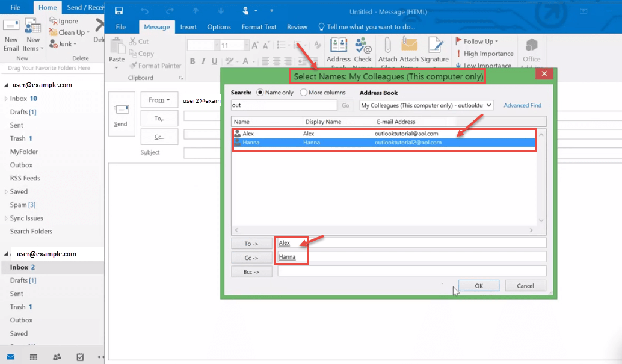
Task: Switch to People view at the bottom
Action: (56, 357)
